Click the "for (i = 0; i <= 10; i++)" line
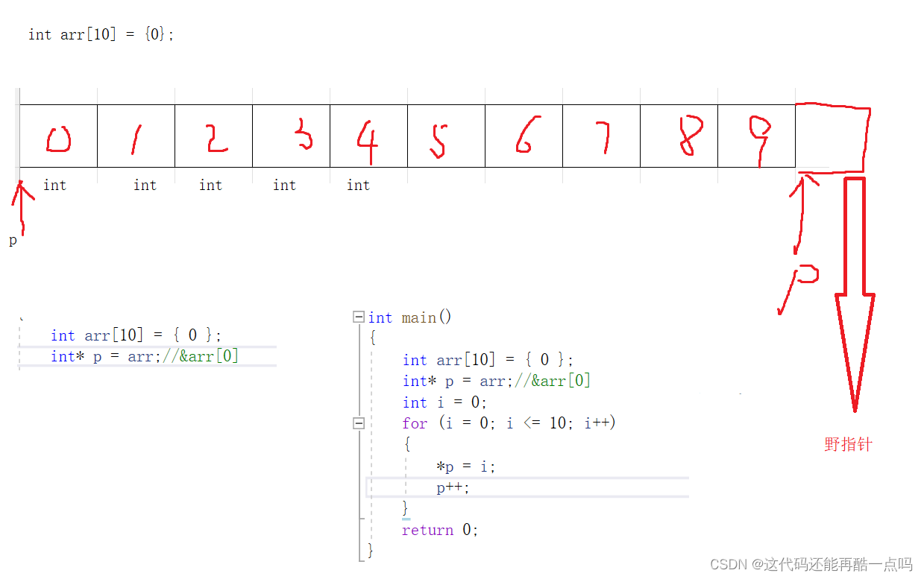 click(x=509, y=423)
